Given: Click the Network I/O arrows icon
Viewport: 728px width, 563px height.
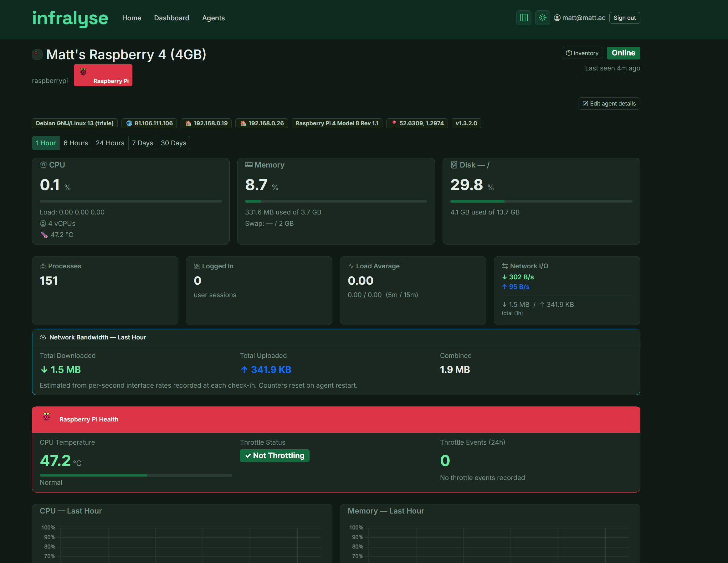Looking at the screenshot, I should coord(505,266).
